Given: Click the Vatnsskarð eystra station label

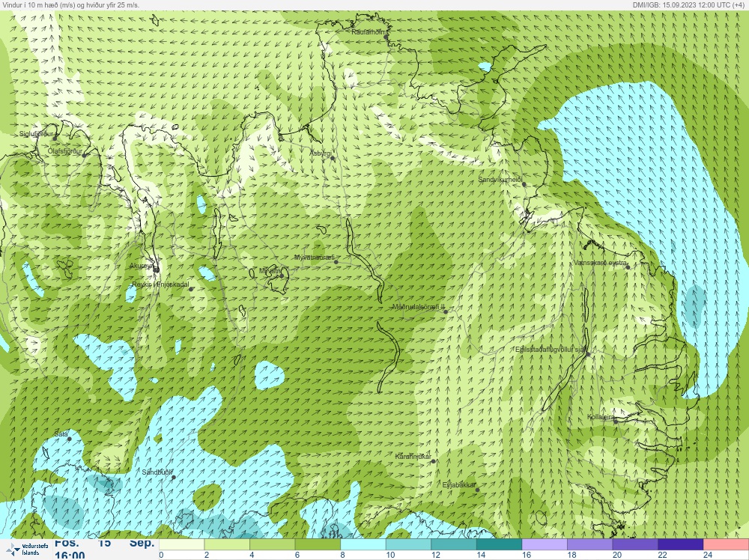Looking at the screenshot, I should pyautogui.click(x=601, y=263).
